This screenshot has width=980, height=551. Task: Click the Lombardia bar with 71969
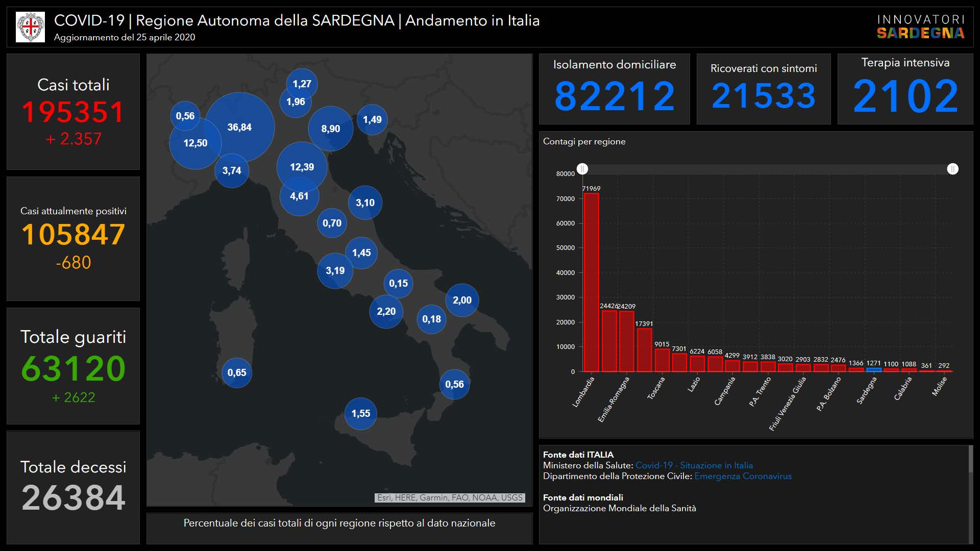click(591, 282)
